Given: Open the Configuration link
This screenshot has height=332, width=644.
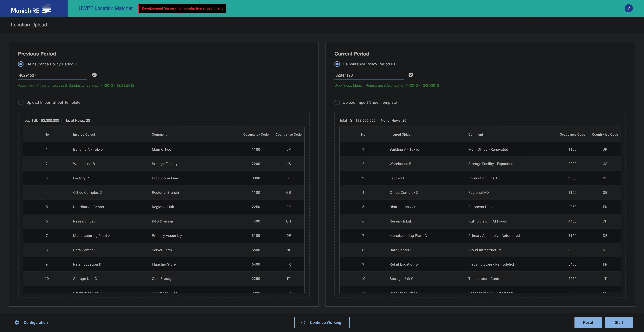Looking at the screenshot, I should click(x=35, y=322).
